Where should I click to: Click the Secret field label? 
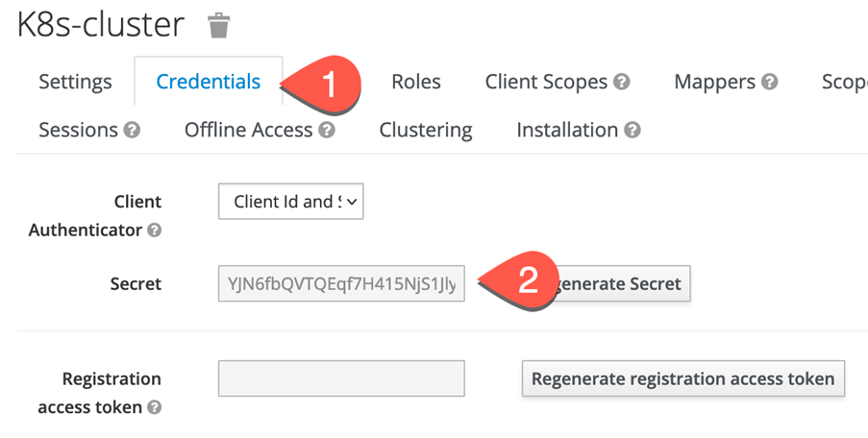[136, 283]
